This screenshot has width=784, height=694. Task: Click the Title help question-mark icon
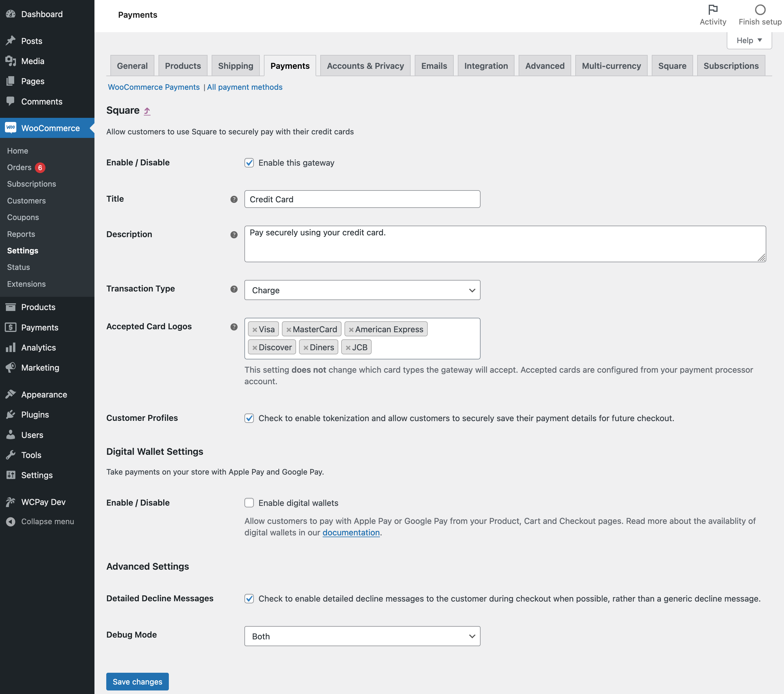pos(233,199)
